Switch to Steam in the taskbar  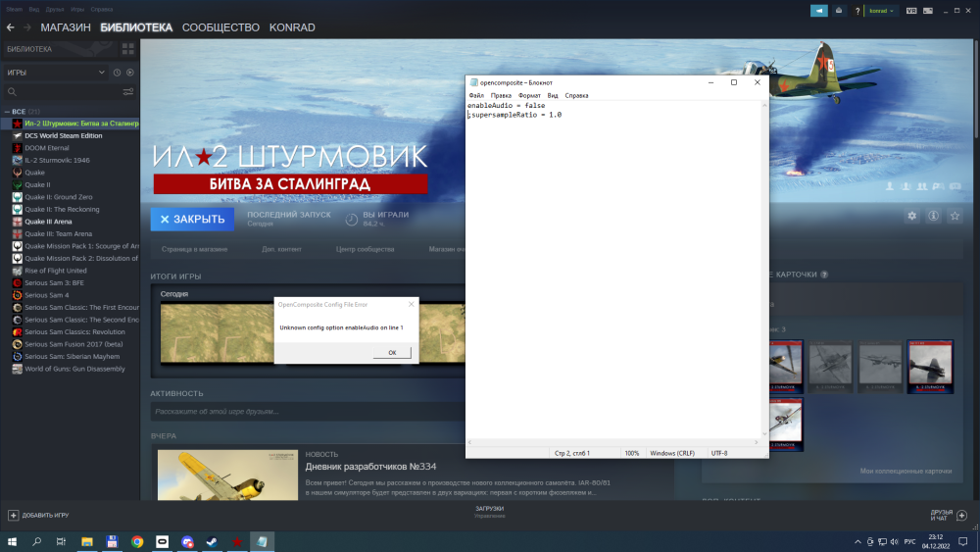click(x=212, y=541)
